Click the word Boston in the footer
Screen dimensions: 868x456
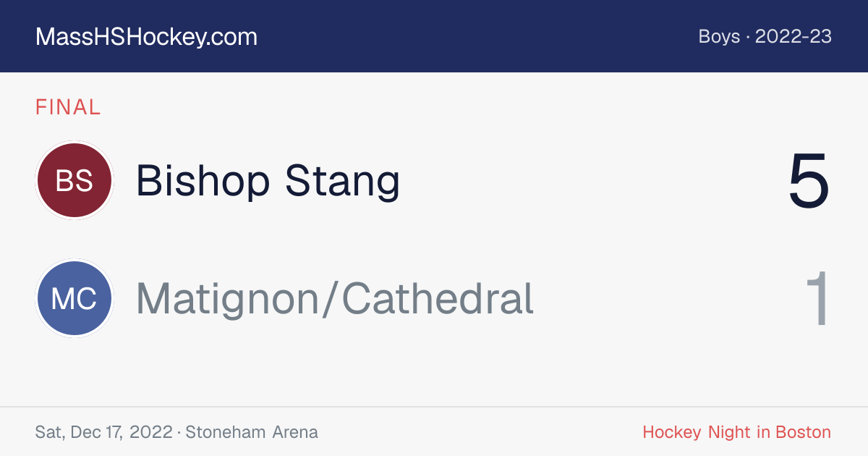pos(804,433)
